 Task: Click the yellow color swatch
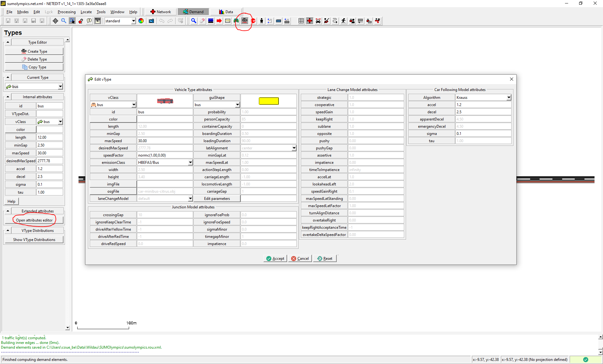coord(269,101)
